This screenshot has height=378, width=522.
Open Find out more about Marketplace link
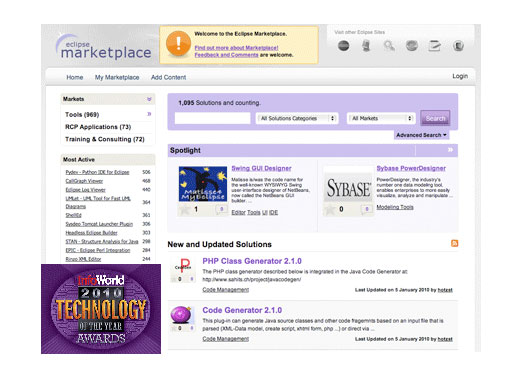click(236, 48)
